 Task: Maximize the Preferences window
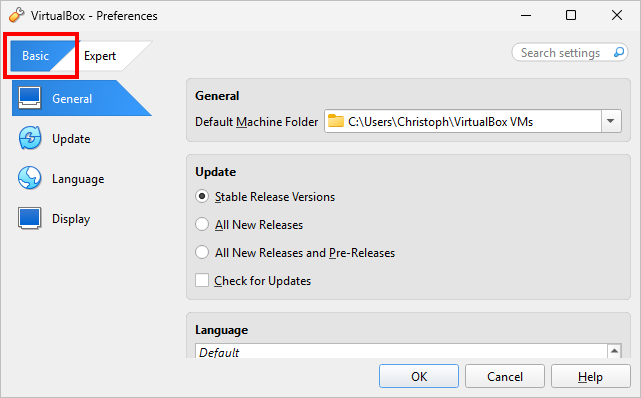[571, 15]
